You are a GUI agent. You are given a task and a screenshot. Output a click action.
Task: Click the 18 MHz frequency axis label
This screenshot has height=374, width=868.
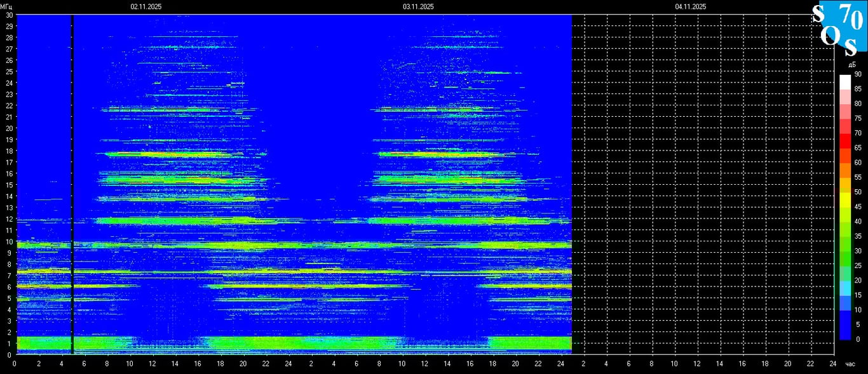pos(9,151)
